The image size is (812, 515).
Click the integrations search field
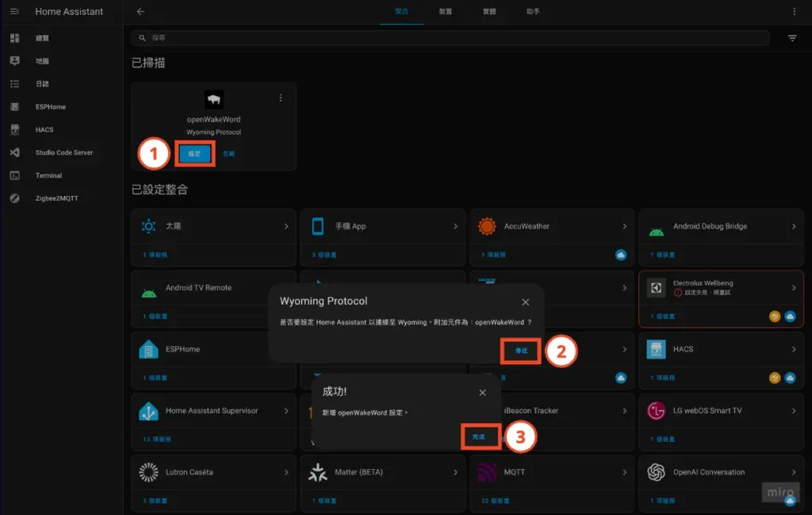452,38
